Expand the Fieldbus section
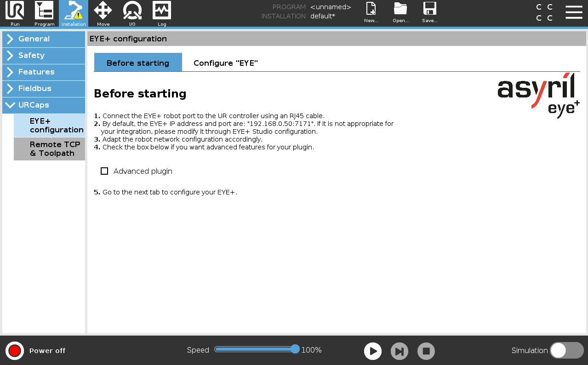Screen dimensions: 588x365 [44, 89]
